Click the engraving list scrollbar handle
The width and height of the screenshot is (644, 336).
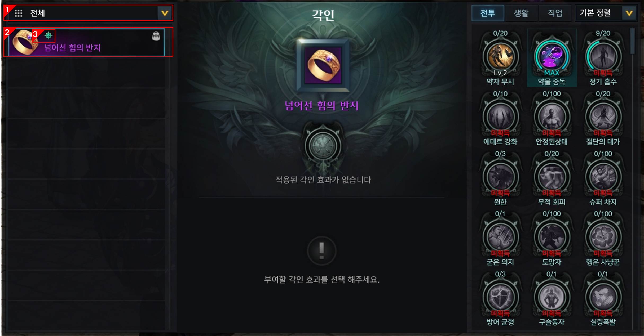click(x=633, y=41)
